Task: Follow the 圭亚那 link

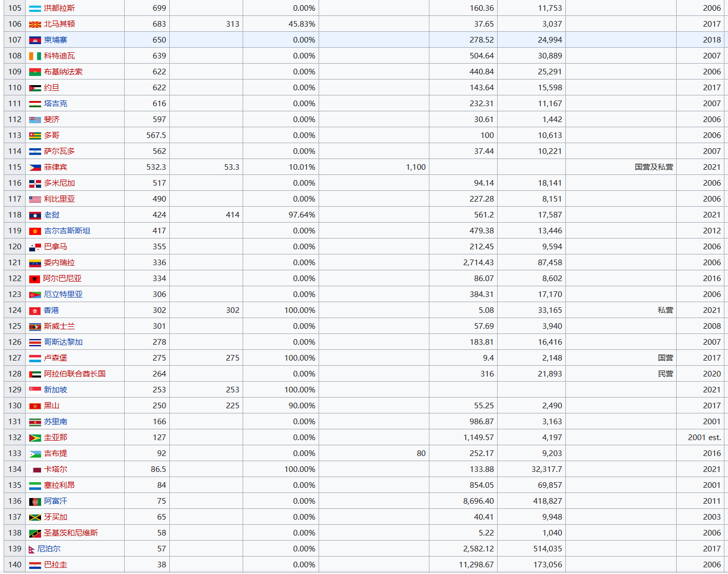Action: (x=55, y=438)
